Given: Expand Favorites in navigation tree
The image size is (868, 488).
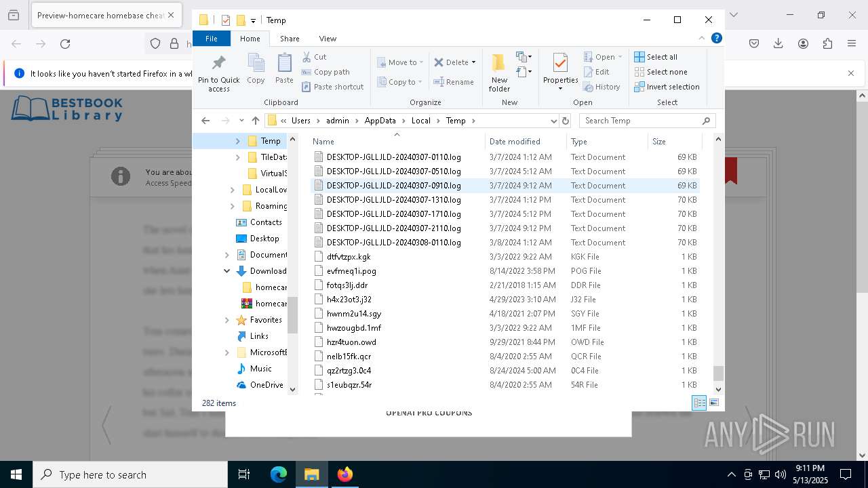Looking at the screenshot, I should (x=226, y=320).
